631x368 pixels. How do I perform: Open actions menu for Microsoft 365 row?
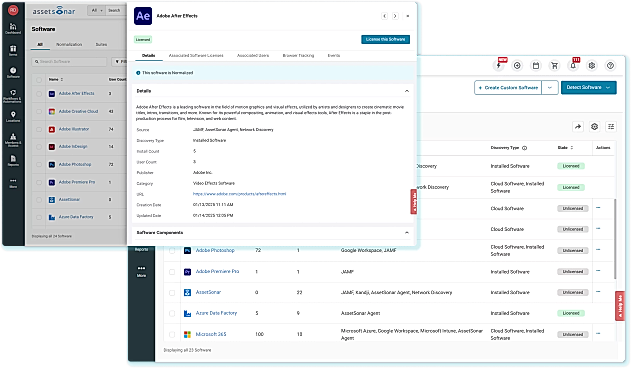598,334
